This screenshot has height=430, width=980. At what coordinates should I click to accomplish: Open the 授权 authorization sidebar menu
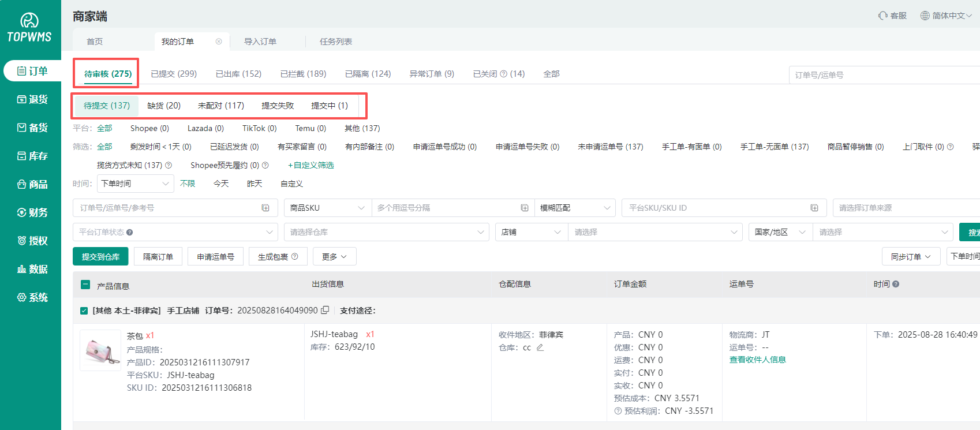32,241
